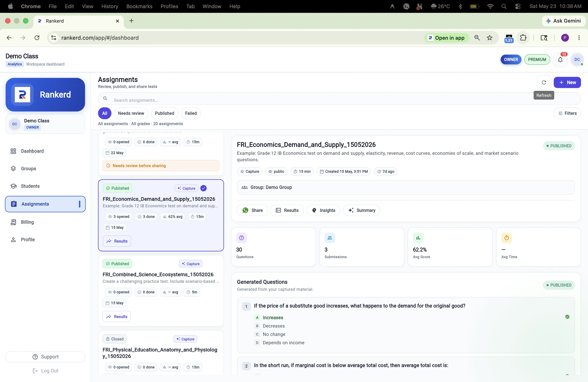Click the Support button
The width and height of the screenshot is (588, 382).
click(x=45, y=357)
